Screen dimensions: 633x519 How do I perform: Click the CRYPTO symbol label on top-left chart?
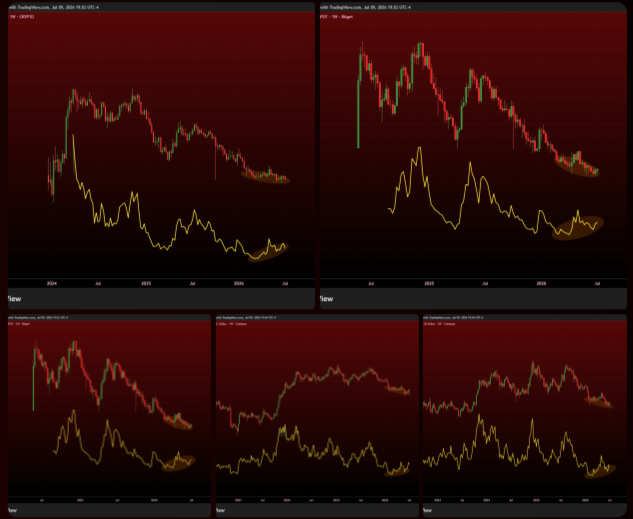point(22,17)
